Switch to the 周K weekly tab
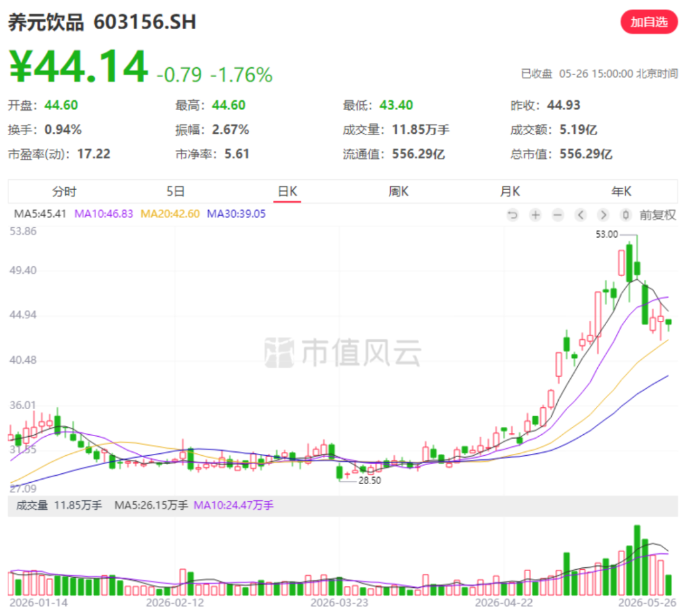Viewport: 692px width, 616px height. pos(399,192)
